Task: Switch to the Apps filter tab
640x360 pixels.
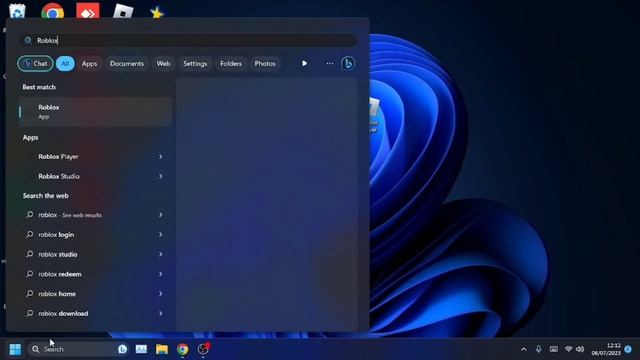Action: click(x=89, y=64)
